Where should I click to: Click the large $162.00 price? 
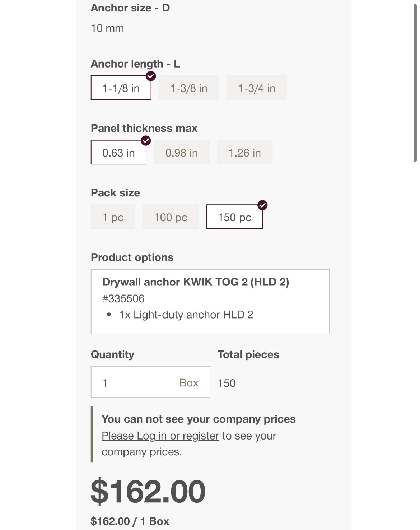pyautogui.click(x=148, y=491)
